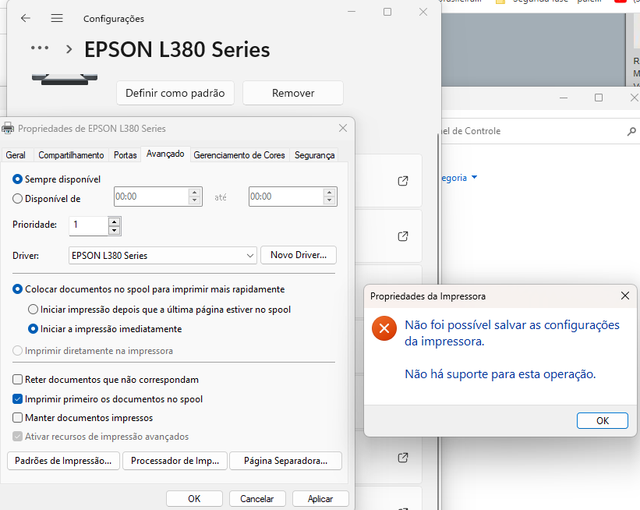Viewport: 640px width, 510px height.
Task: Click the printer icon in the Propriedades title bar
Action: click(8, 129)
